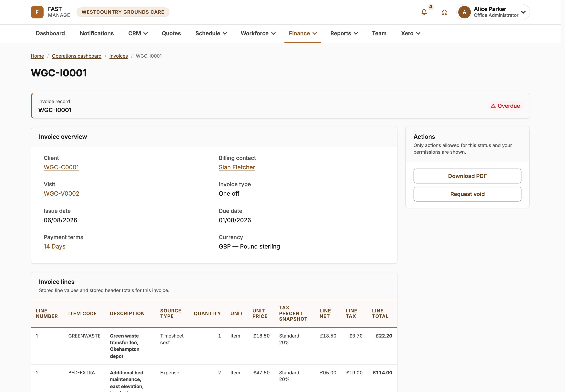565x392 pixels.
Task: Click the Green waste transfer fee description
Action: pos(125,346)
